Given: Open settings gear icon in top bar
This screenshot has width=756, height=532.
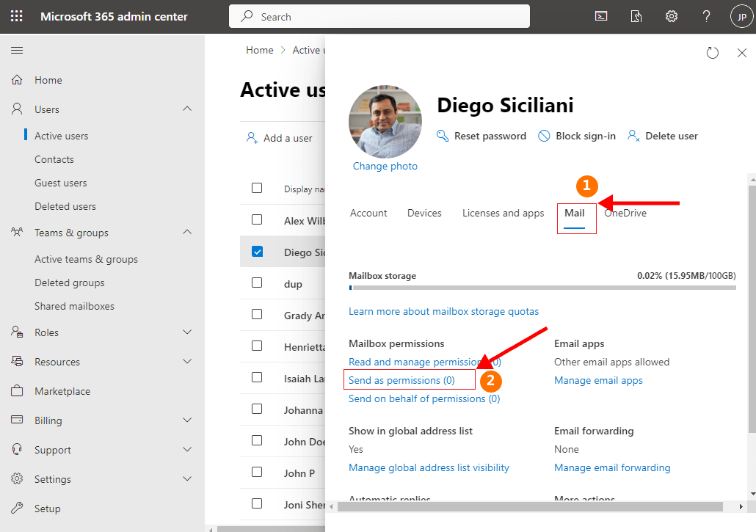Looking at the screenshot, I should pos(671,16).
